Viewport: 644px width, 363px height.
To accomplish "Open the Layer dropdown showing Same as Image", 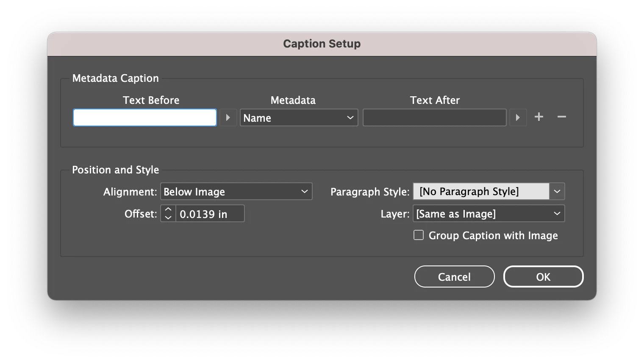I will (489, 214).
